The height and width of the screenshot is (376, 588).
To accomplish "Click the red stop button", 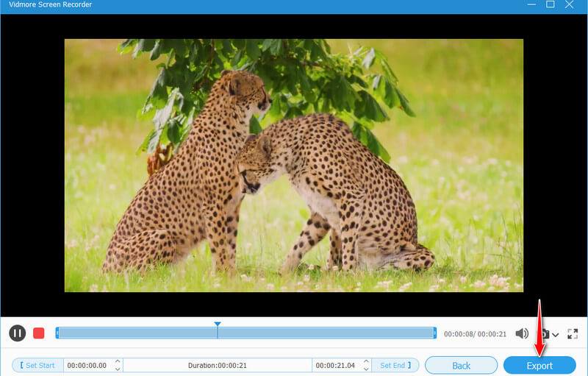I will [x=39, y=333].
